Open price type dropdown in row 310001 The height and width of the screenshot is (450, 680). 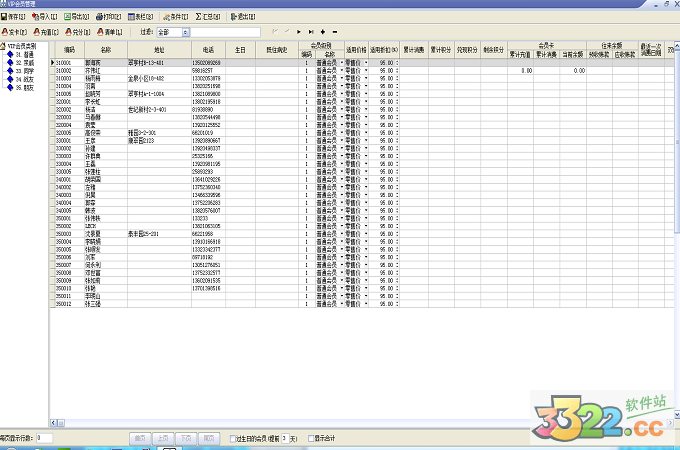click(x=366, y=63)
